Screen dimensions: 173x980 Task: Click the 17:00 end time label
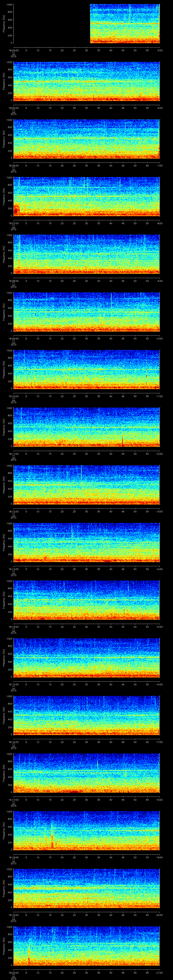point(159,742)
